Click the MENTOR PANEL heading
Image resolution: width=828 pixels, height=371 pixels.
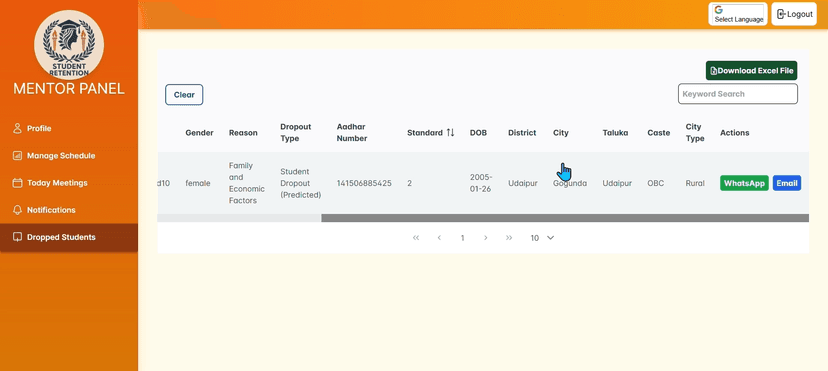click(x=69, y=89)
